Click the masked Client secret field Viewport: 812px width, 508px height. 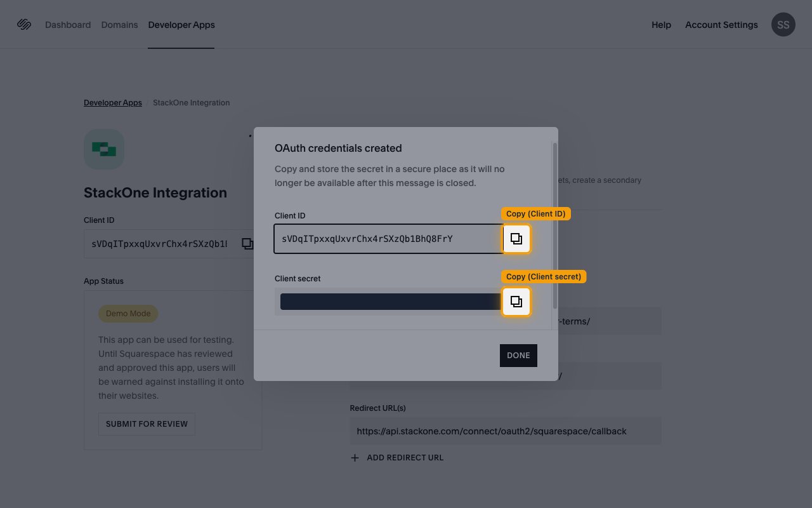click(389, 302)
